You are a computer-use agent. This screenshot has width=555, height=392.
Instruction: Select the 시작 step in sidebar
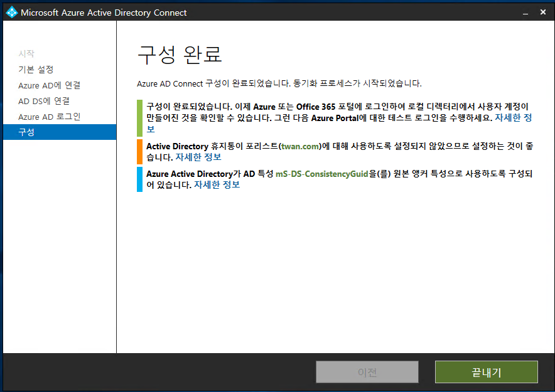click(26, 54)
